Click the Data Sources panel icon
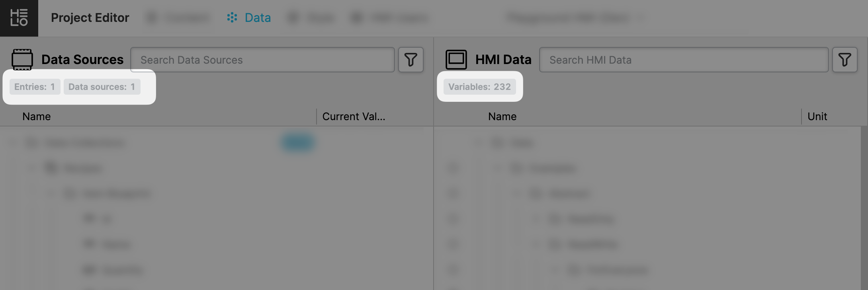This screenshot has width=868, height=290. pos(22,60)
